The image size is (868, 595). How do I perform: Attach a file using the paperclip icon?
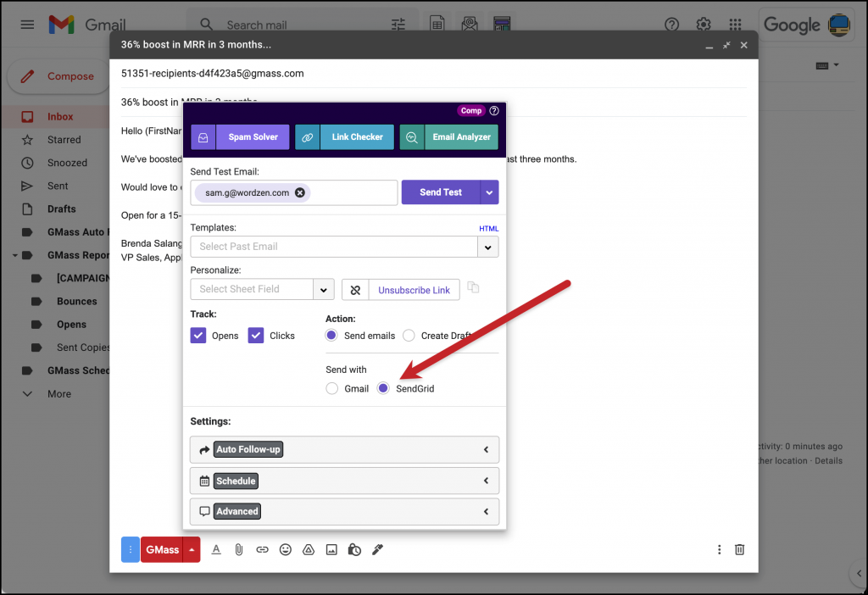[x=239, y=549]
